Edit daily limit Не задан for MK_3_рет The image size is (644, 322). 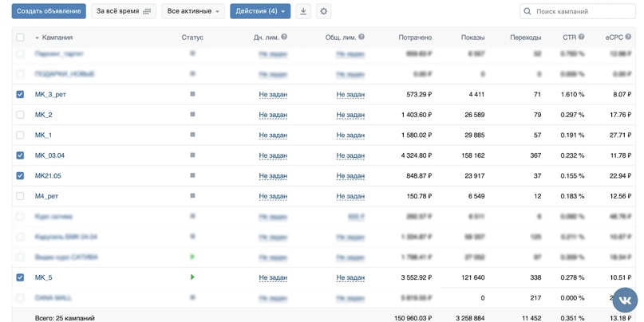[x=273, y=94]
